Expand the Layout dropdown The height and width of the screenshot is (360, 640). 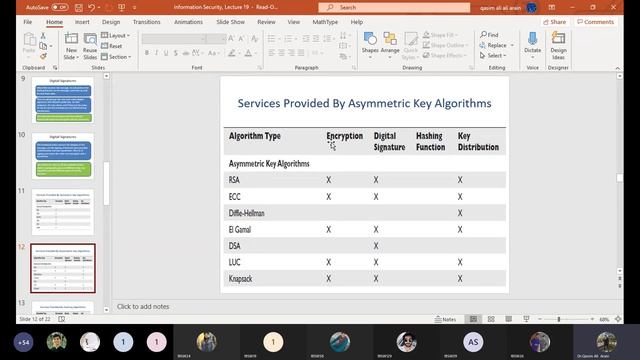[x=115, y=36]
